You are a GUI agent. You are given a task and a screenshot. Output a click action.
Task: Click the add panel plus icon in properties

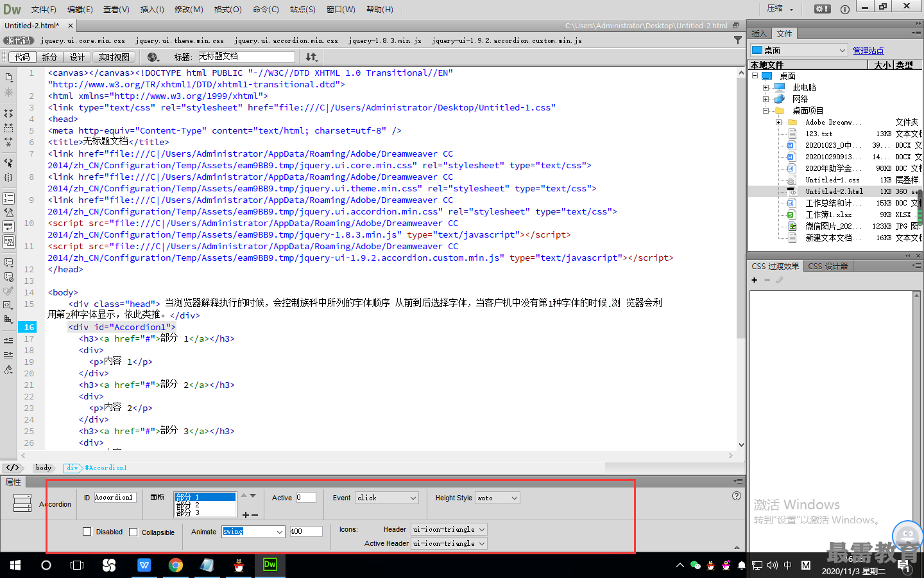(245, 515)
